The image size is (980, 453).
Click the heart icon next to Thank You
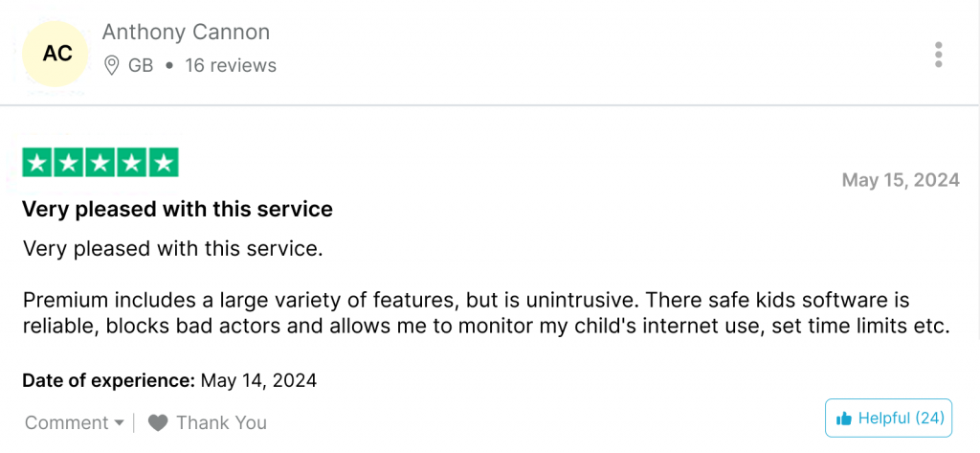tap(158, 423)
